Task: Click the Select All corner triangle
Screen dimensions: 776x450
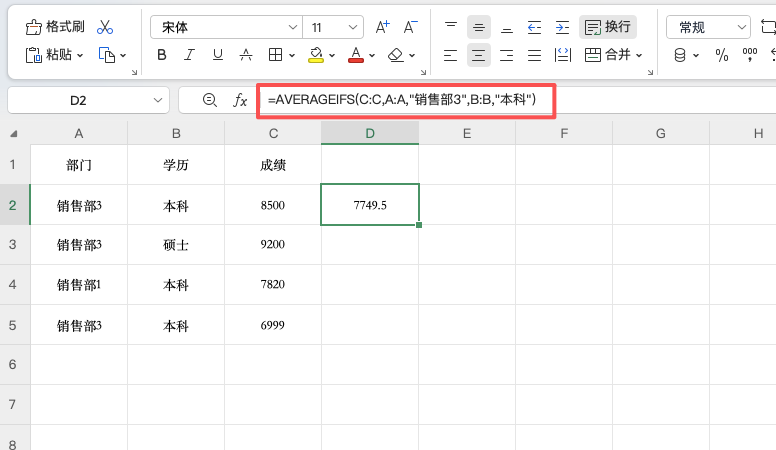Action: pos(14,134)
